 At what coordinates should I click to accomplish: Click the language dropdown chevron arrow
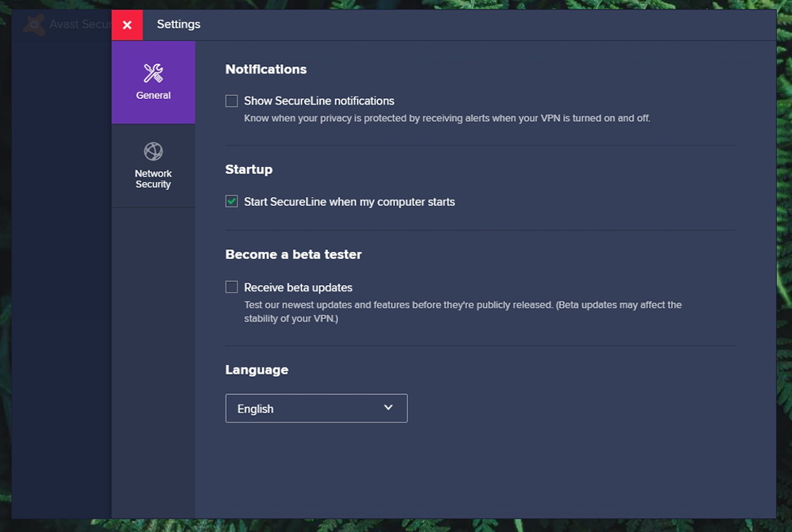pyautogui.click(x=388, y=408)
